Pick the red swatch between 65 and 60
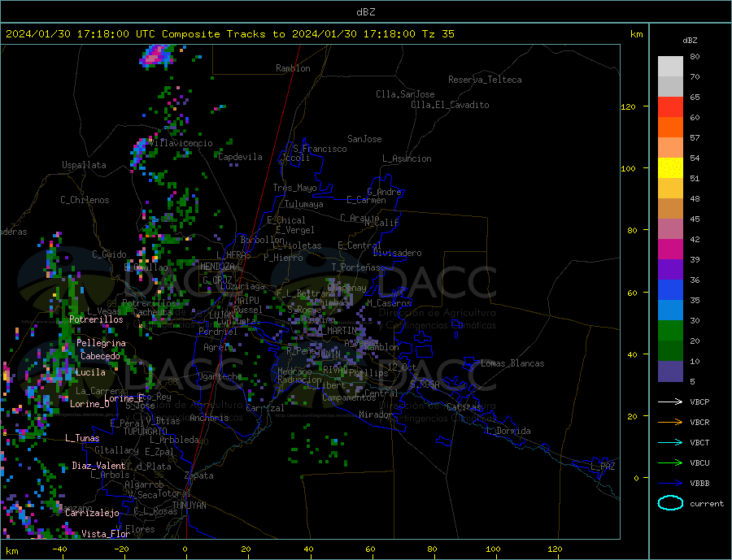This screenshot has height=560, width=732. click(670, 106)
